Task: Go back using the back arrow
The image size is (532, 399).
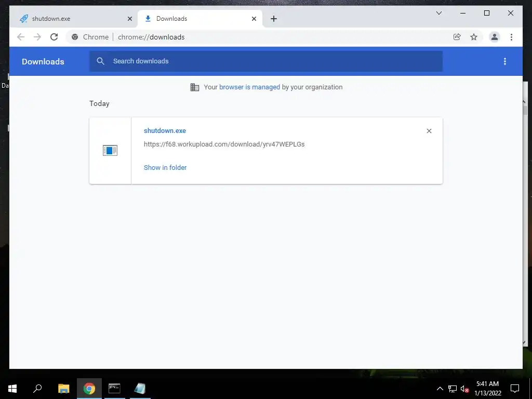Action: pyautogui.click(x=21, y=37)
